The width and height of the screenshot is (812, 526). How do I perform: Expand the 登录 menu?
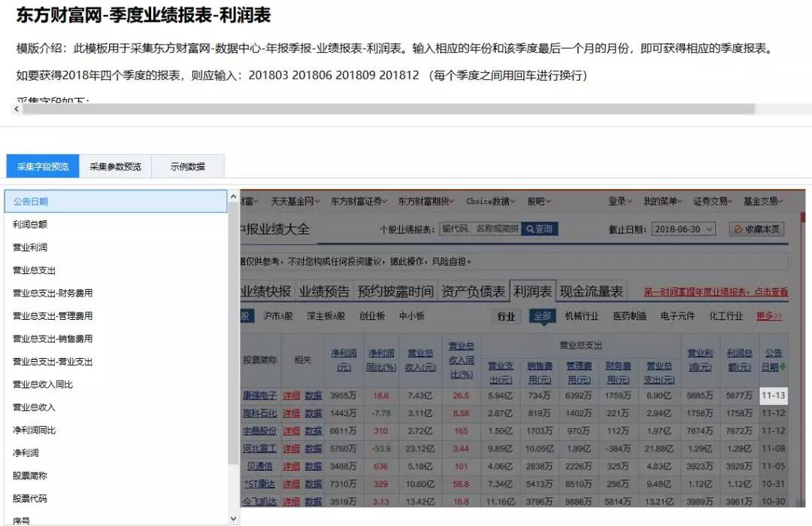tap(620, 201)
